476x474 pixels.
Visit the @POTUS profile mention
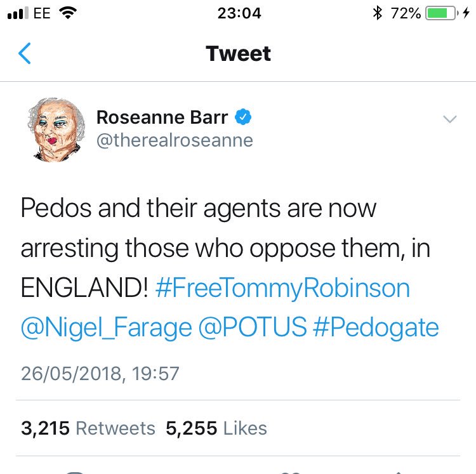[253, 327]
